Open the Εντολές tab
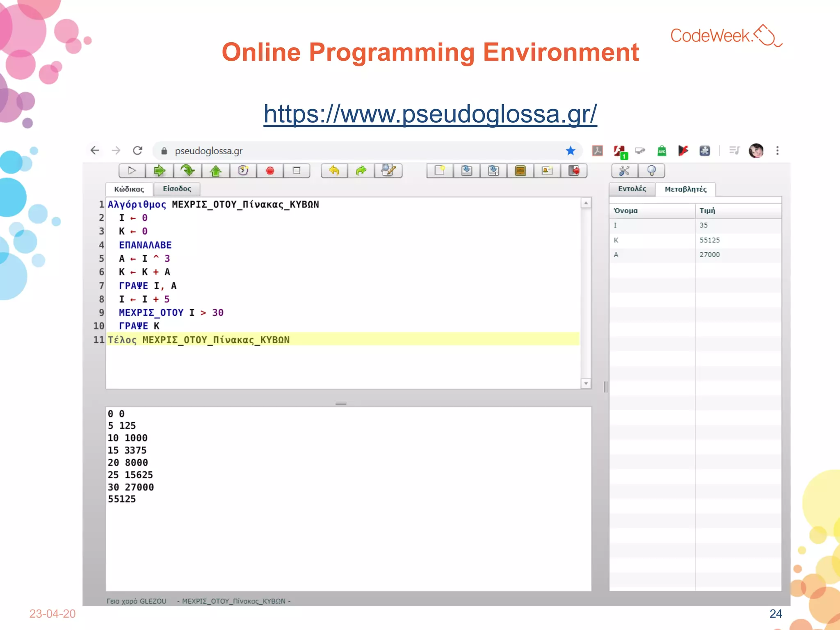Screen dimensions: 840x630 (632, 189)
